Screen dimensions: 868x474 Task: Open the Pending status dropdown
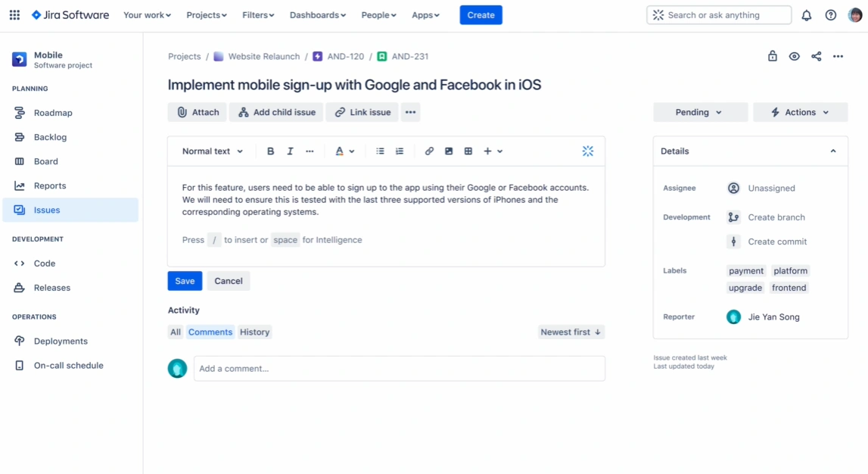(x=700, y=112)
